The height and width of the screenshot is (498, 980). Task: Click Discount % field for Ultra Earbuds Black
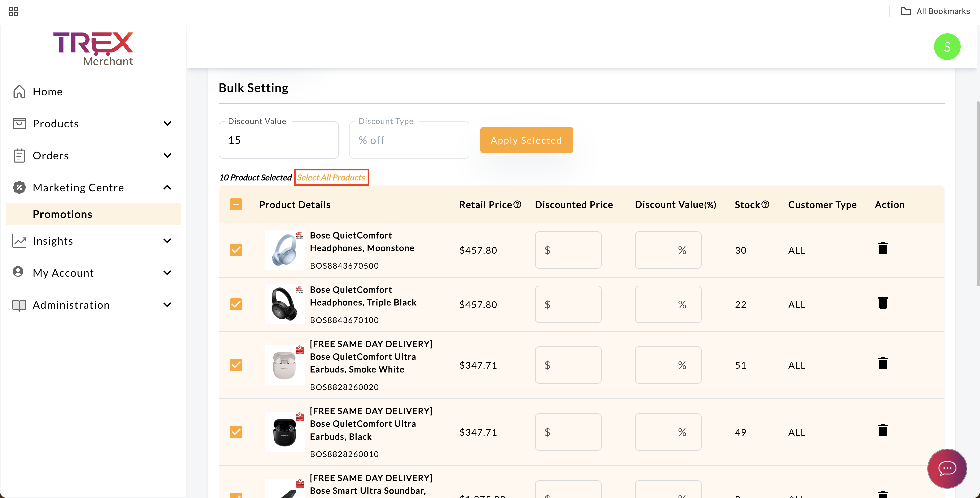(x=668, y=432)
